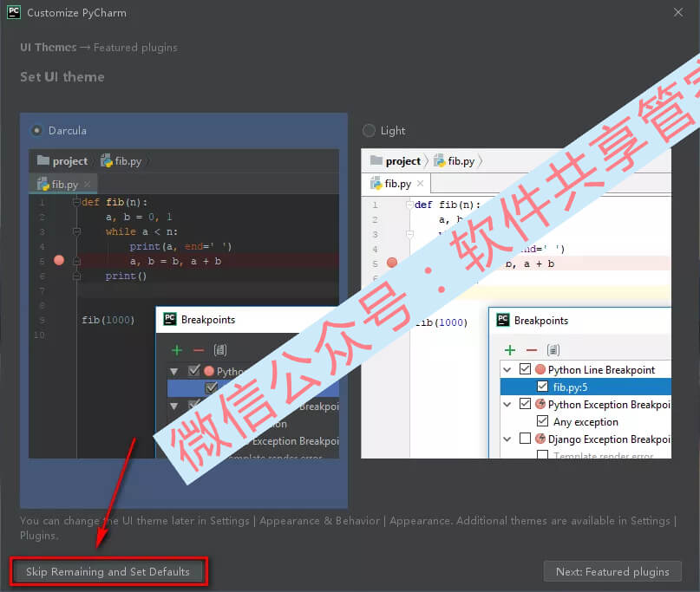The image size is (700, 592).
Task: Click red breakpoint dot in Light gutter
Action: coord(391,263)
